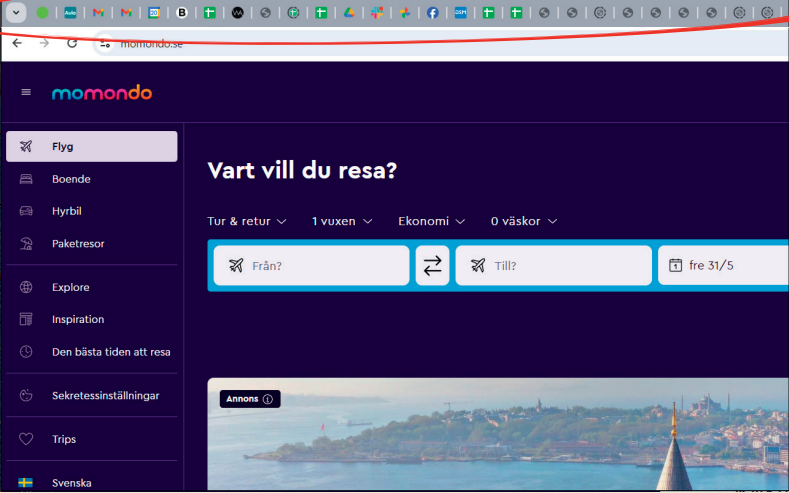This screenshot has height=493, width=789.
Task: Select Flyg in the sidebar
Action: click(92, 147)
